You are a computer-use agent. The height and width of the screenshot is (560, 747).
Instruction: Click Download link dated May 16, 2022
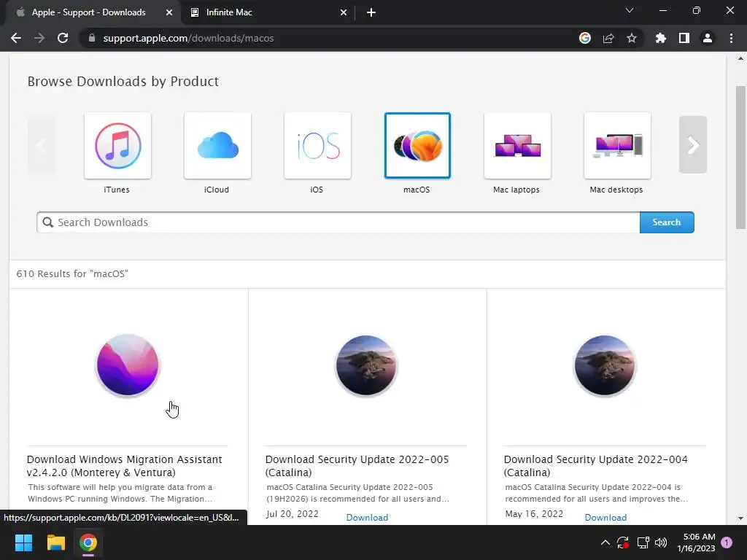tap(605, 517)
